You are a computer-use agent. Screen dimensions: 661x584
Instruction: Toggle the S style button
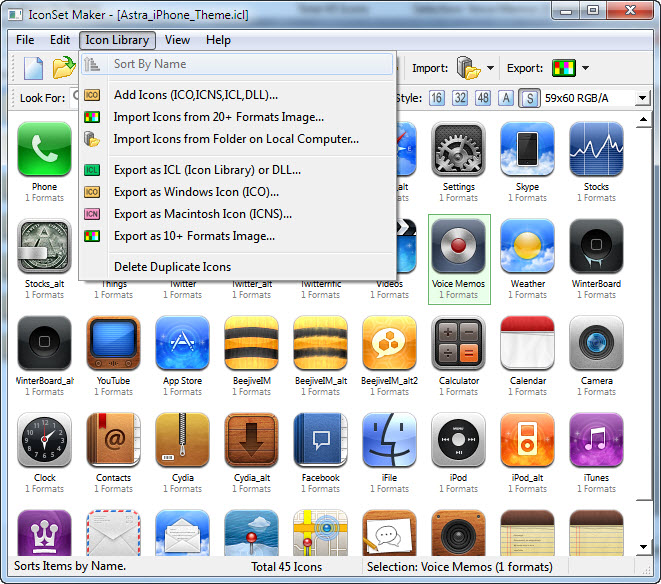(529, 98)
